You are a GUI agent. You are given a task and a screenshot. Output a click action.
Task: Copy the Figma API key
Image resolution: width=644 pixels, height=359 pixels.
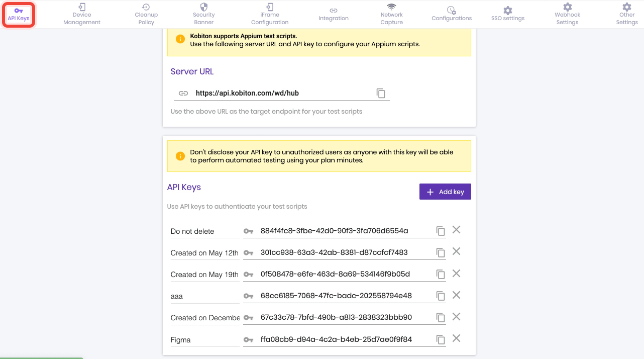tap(441, 339)
